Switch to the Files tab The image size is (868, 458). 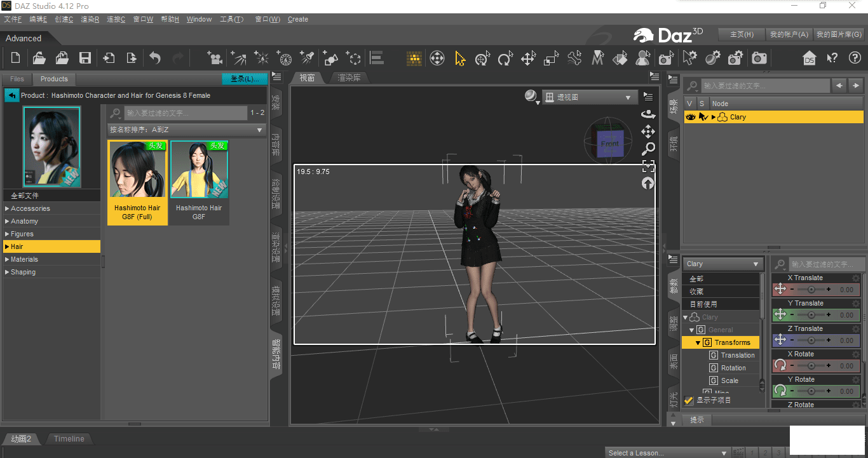tap(17, 79)
